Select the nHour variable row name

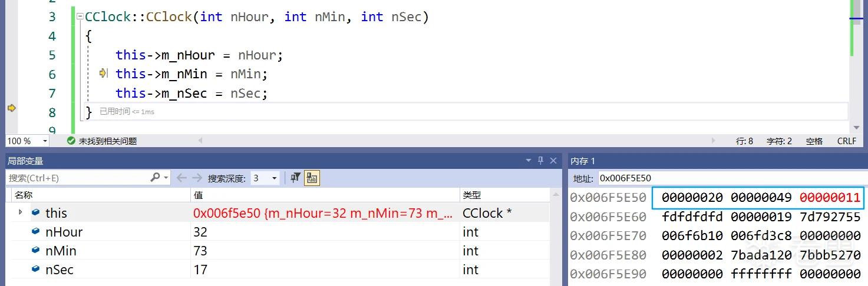(64, 232)
